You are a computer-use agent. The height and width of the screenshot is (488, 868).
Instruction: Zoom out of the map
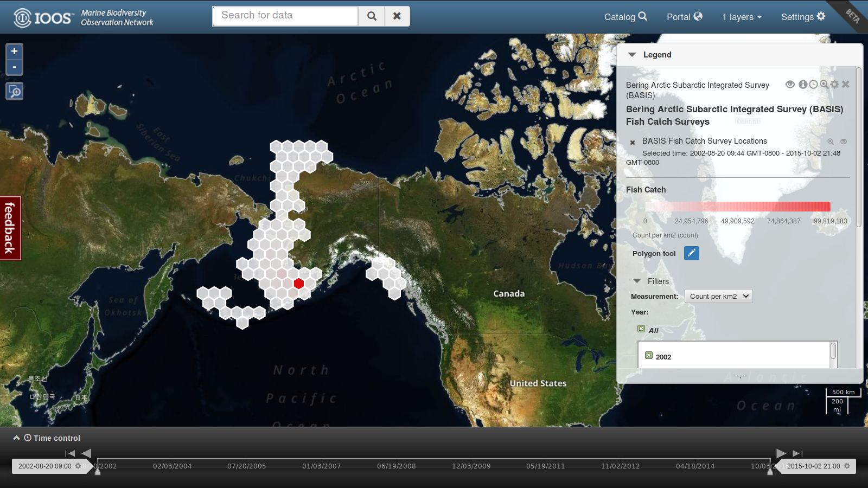14,67
